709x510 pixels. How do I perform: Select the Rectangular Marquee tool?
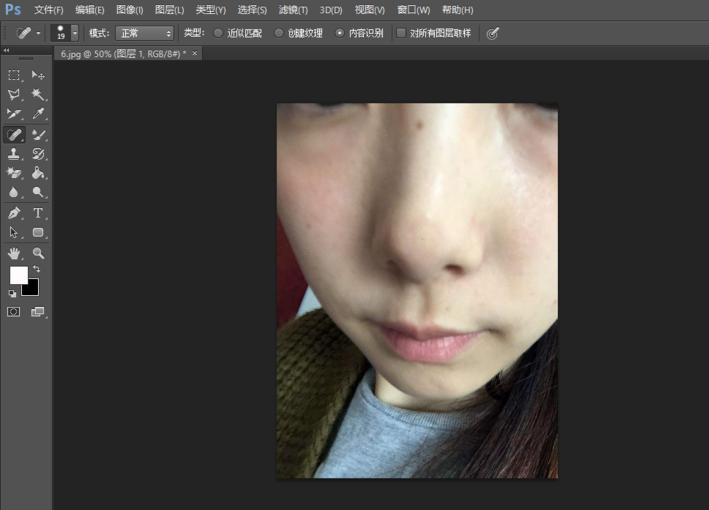[14, 75]
